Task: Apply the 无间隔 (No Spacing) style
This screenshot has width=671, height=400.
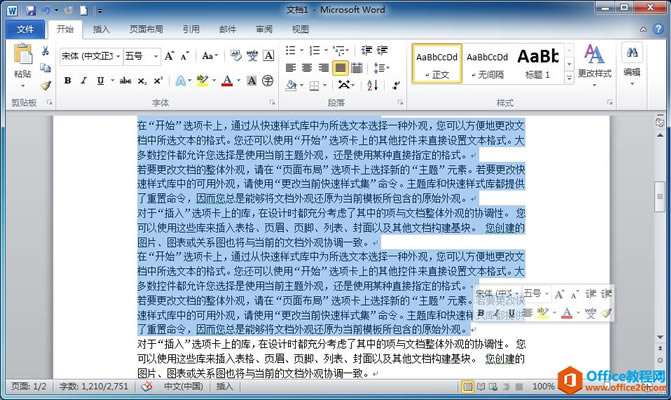Action: (487, 63)
